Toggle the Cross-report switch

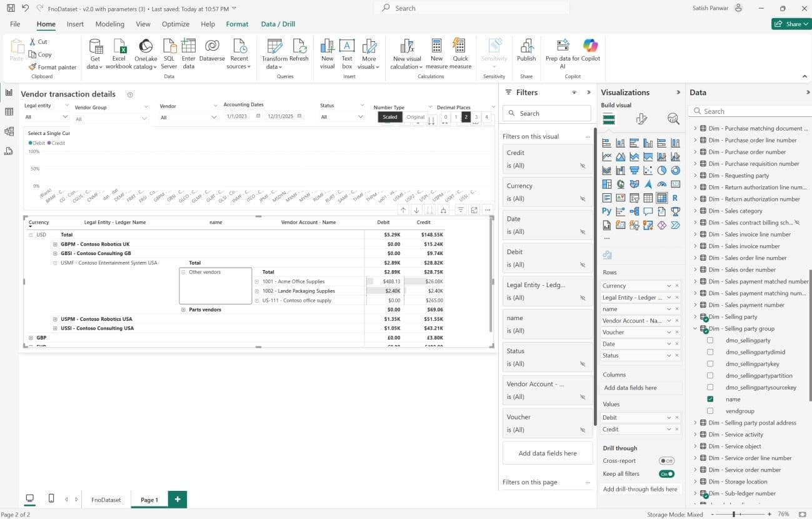[666, 461]
